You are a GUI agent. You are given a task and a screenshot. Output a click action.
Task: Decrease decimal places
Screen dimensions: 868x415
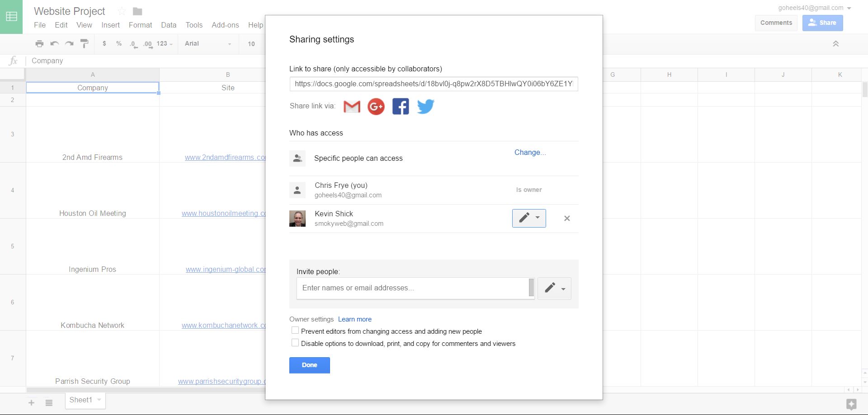(x=133, y=44)
